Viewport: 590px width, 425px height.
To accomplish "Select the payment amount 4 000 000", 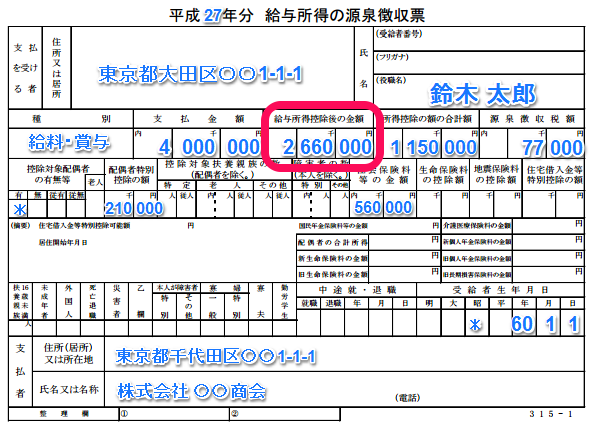I will tap(210, 147).
